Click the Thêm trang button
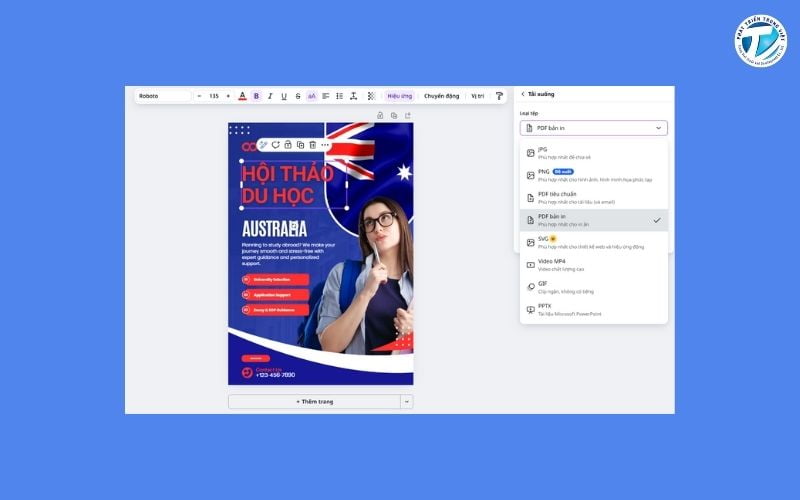This screenshot has height=500, width=800. [x=314, y=401]
